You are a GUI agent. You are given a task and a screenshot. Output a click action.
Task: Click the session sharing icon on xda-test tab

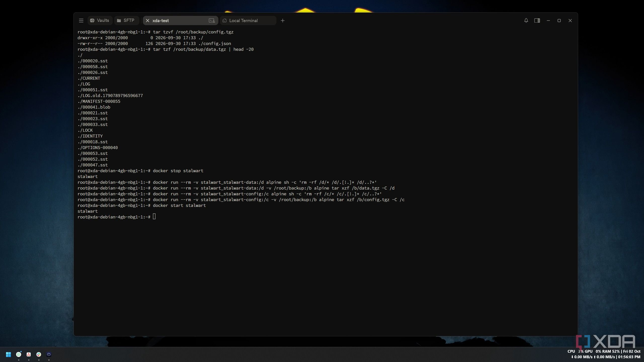click(x=212, y=21)
